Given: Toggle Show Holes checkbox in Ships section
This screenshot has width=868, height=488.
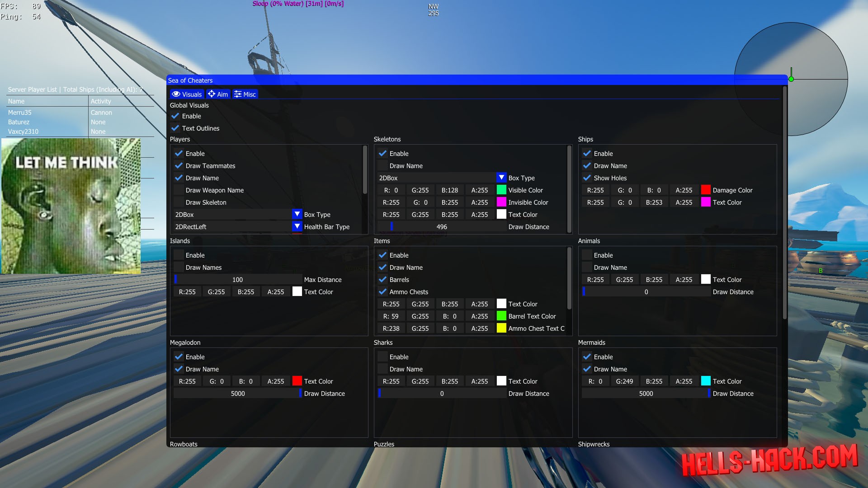Looking at the screenshot, I should point(588,178).
